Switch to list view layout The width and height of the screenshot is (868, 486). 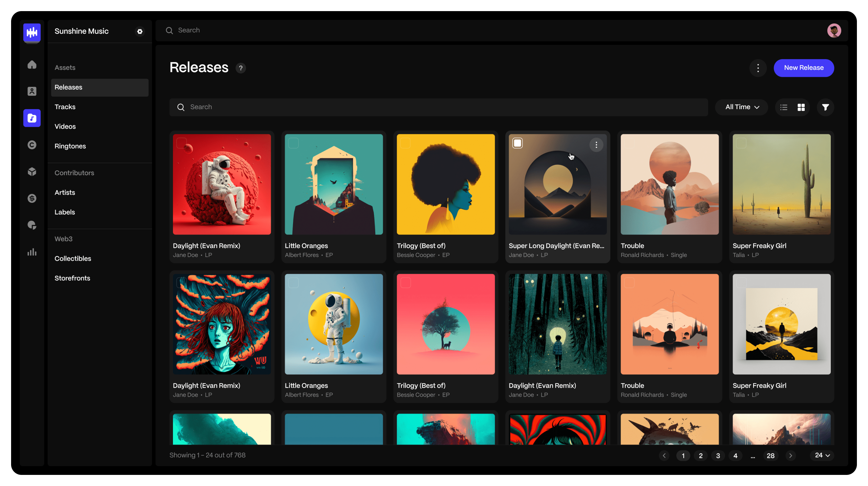click(784, 107)
